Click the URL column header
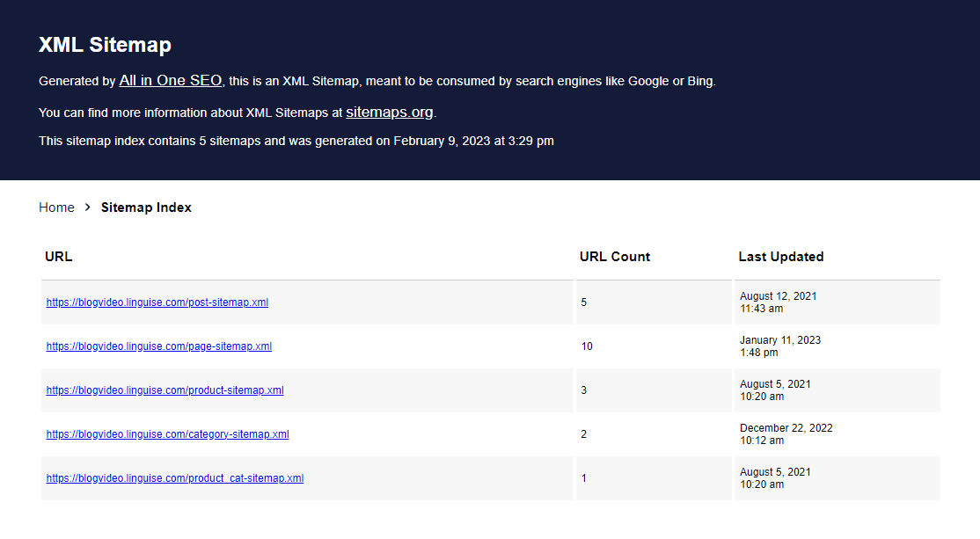Viewport: 980px width, 539px height. click(59, 257)
